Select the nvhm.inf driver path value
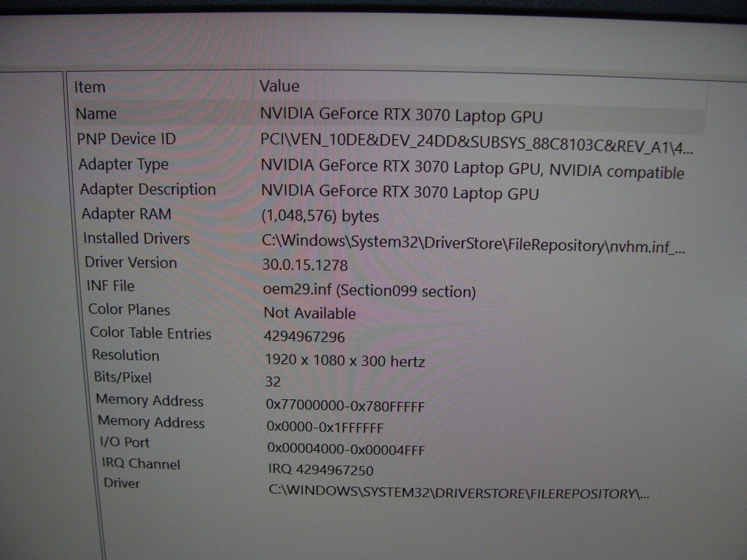 (x=473, y=244)
